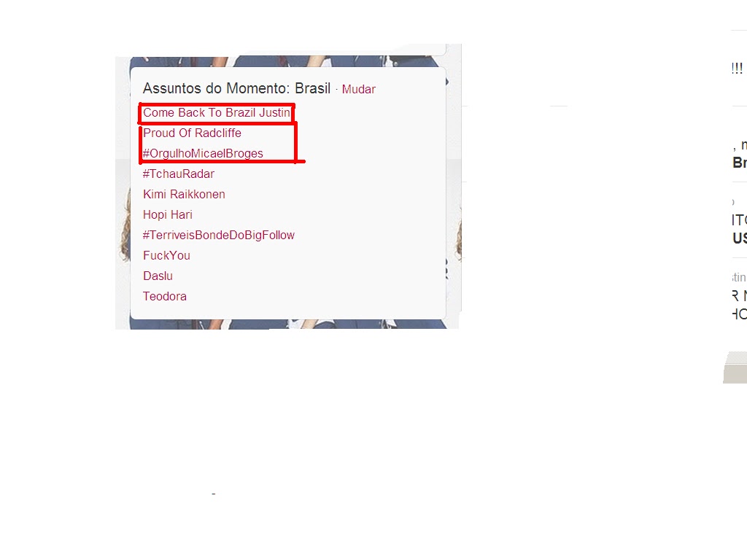Select the #TerriveisBondeDoBigFollow hashtag
Screen dimensions: 747x560
[219, 236]
